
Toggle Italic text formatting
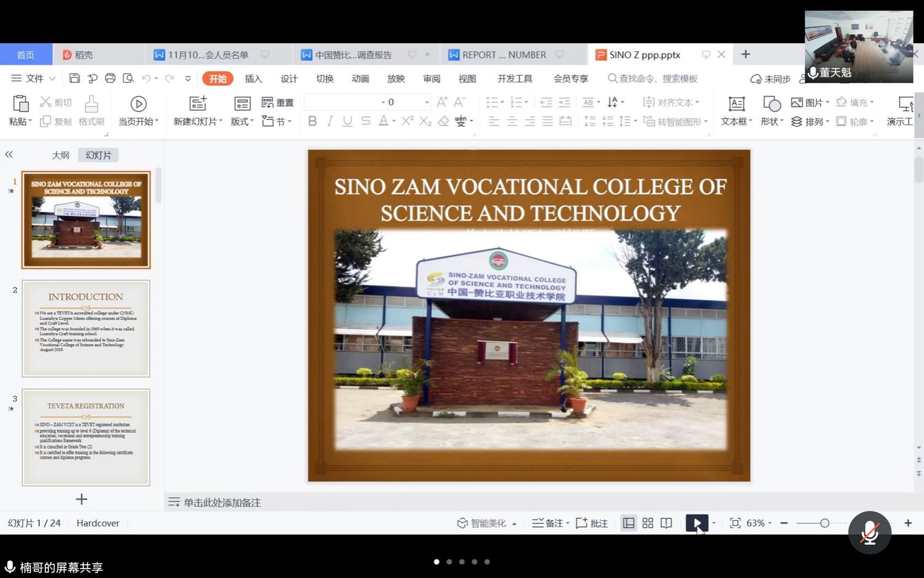click(x=330, y=121)
